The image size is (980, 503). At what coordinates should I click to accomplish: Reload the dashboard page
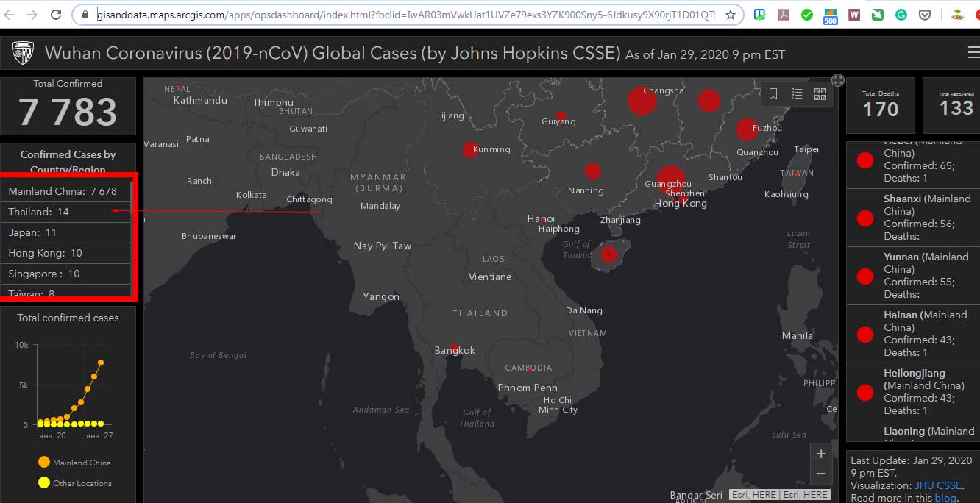56,15
